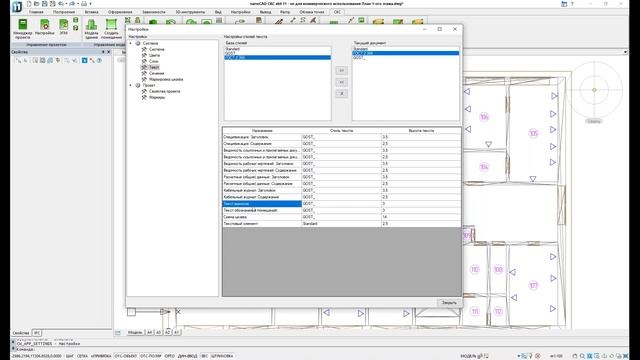Toggle СЕТКА grid mode in status bar
This screenshot has width=640, height=360.
pyautogui.click(x=82, y=356)
